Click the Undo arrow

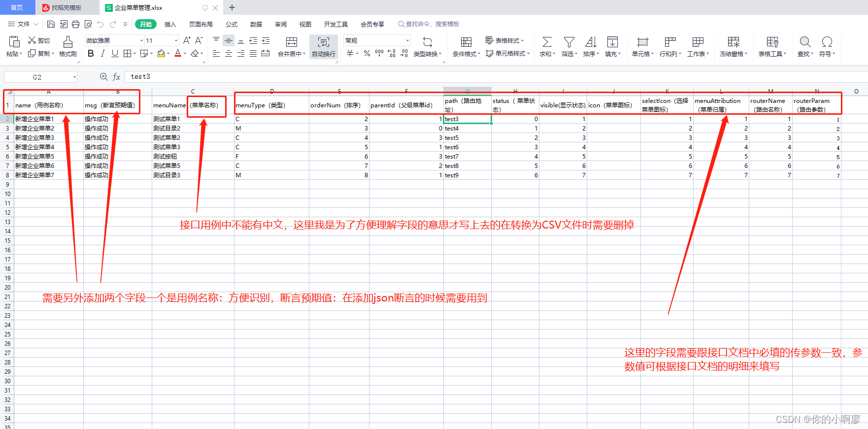(x=100, y=24)
